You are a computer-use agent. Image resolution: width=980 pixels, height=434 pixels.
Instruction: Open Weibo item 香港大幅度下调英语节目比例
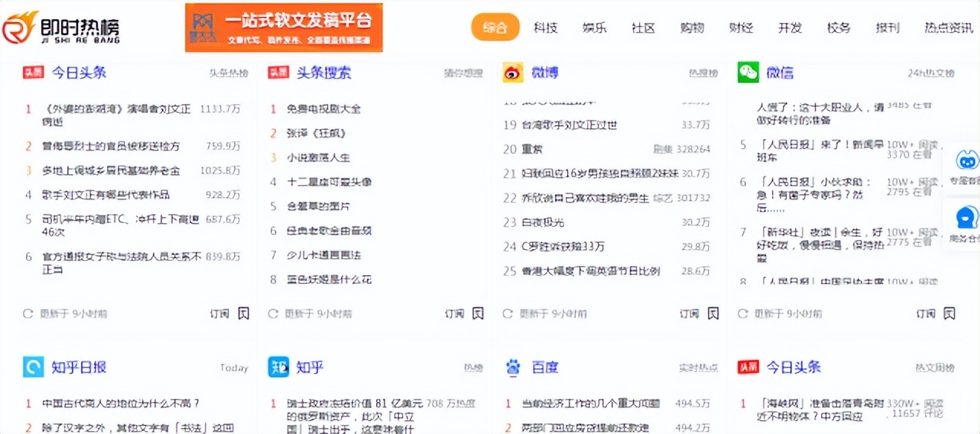coord(591,271)
